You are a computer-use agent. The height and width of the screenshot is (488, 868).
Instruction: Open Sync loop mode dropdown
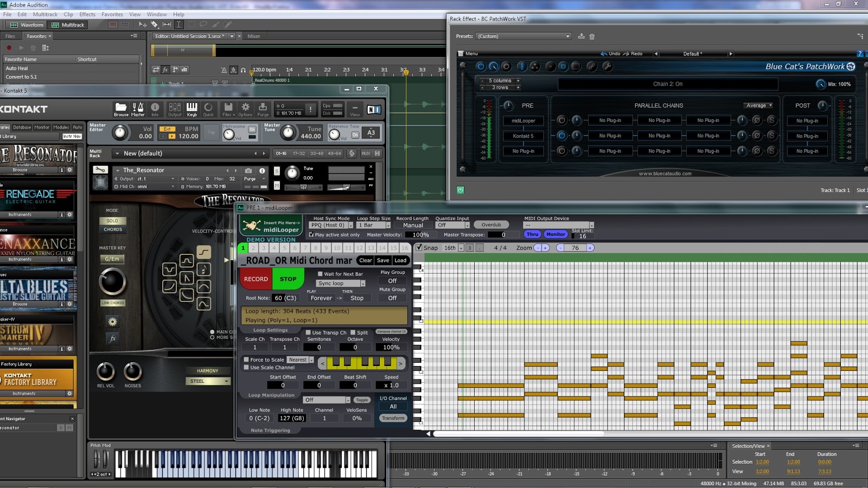tap(341, 283)
